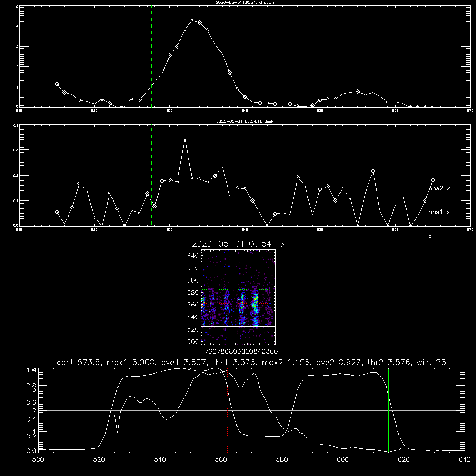The height and width of the screenshot is (476, 476).
Task: Click the peak diamond marker of dawn curve
Action: coord(192,21)
